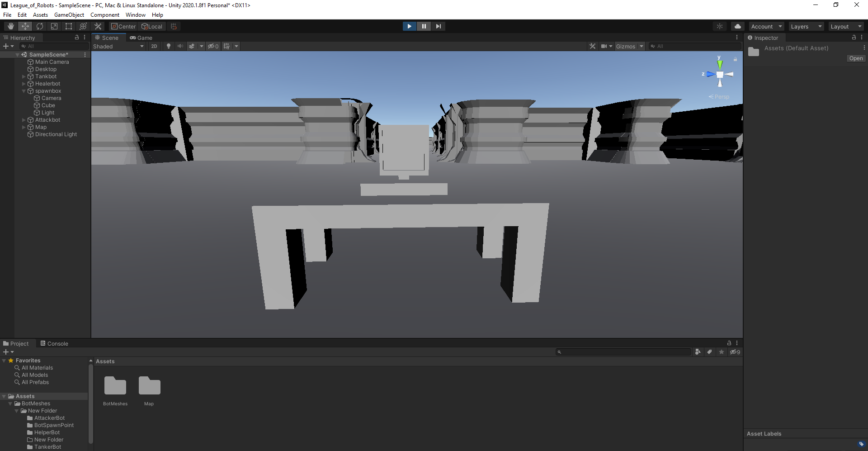Select the Rotate tool
The image size is (868, 451).
coord(40,26)
